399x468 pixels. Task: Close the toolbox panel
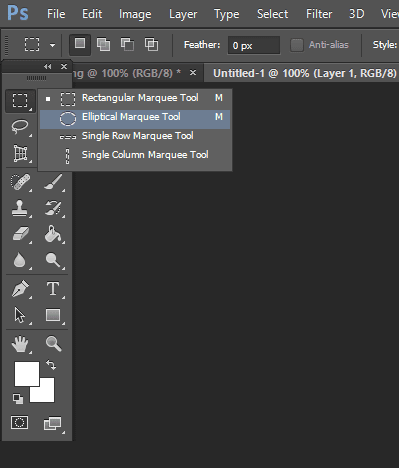pos(64,67)
